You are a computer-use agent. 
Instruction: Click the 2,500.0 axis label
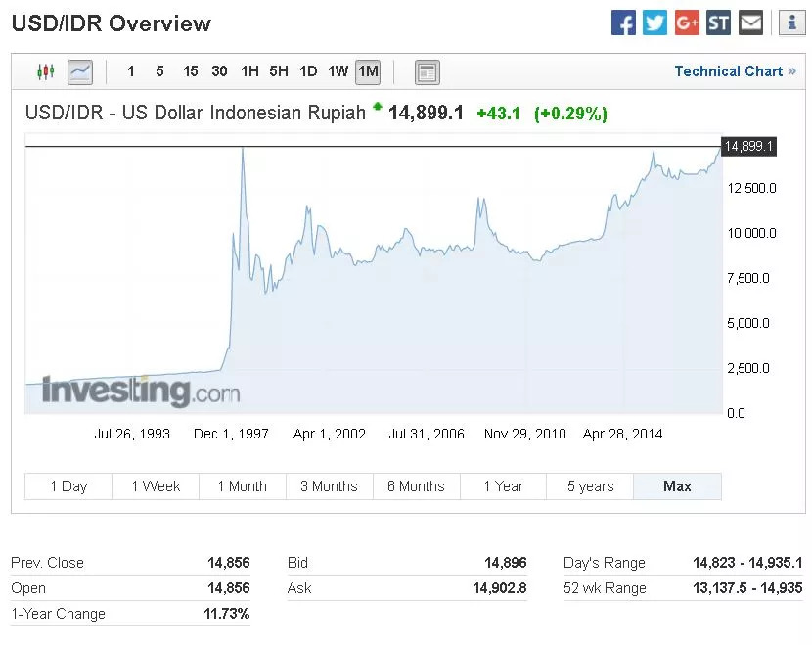[x=748, y=368]
